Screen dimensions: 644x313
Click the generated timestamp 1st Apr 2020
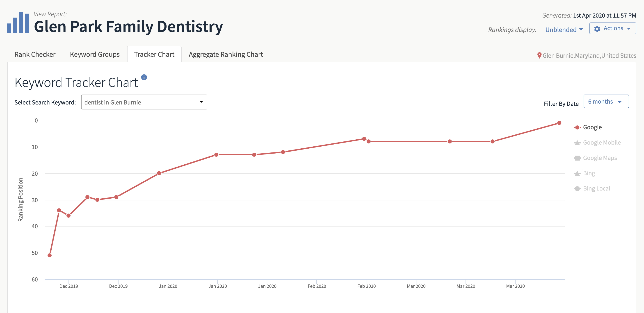pos(604,16)
